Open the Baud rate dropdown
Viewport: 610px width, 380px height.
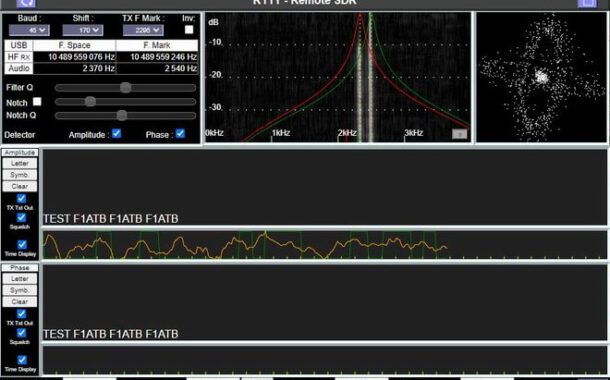(29, 30)
